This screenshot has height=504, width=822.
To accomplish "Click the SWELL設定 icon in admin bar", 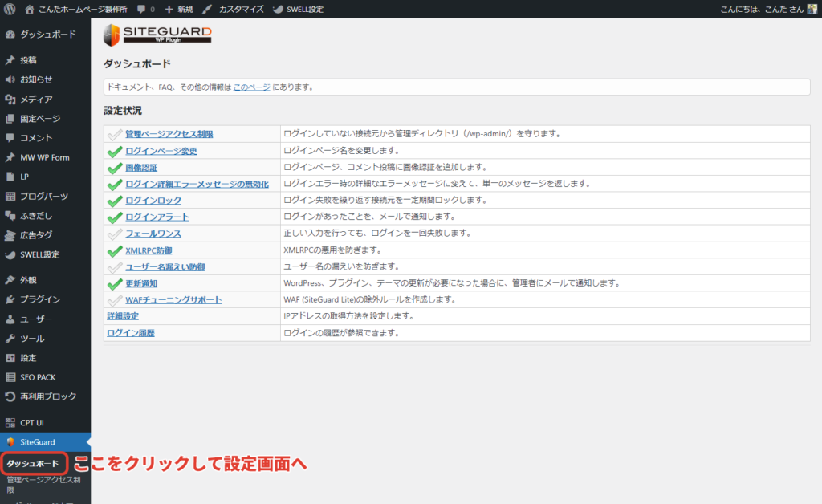I will coord(278,10).
